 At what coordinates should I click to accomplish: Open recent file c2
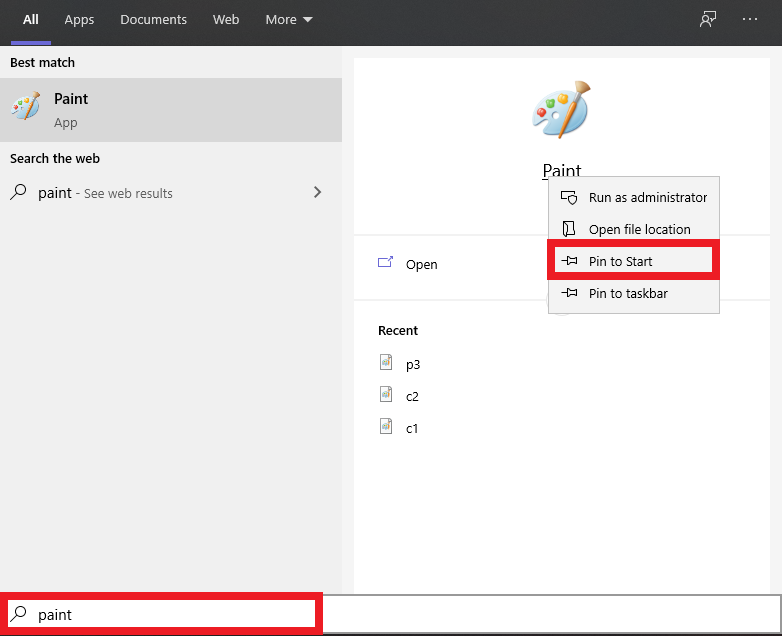(x=412, y=397)
